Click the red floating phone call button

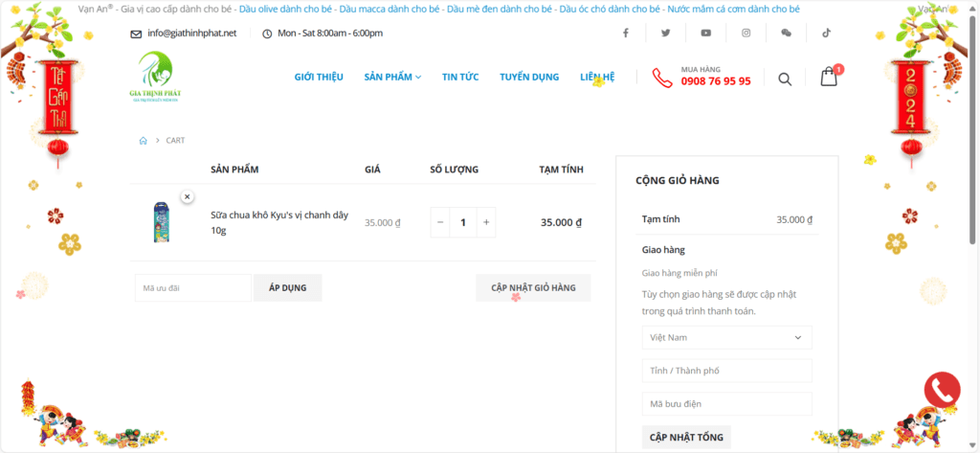tap(942, 390)
